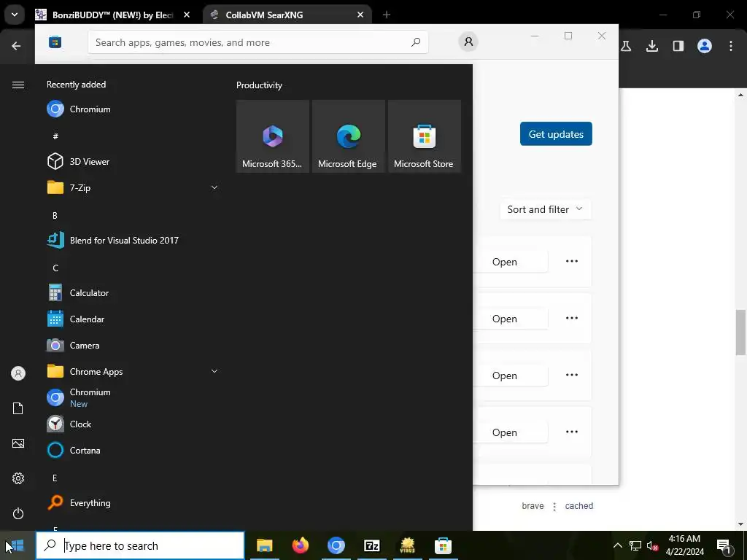The height and width of the screenshot is (560, 747).
Task: Open the Everything search app
Action: click(133, 503)
